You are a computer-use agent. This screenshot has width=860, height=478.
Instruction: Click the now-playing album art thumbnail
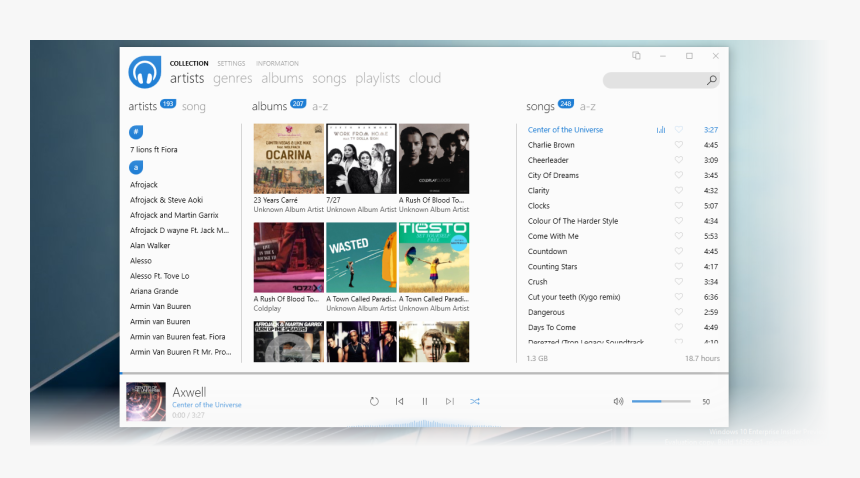click(x=146, y=402)
